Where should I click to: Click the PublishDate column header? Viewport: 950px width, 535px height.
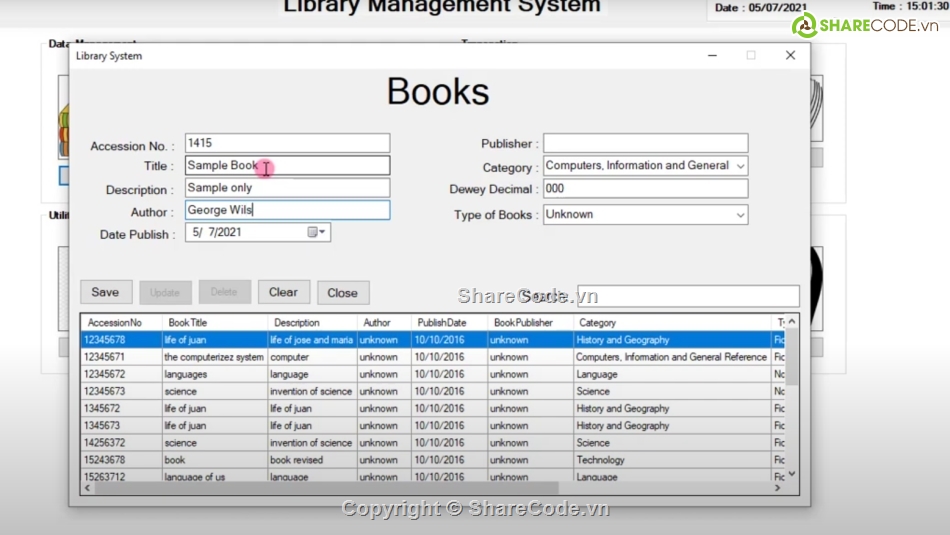click(441, 323)
